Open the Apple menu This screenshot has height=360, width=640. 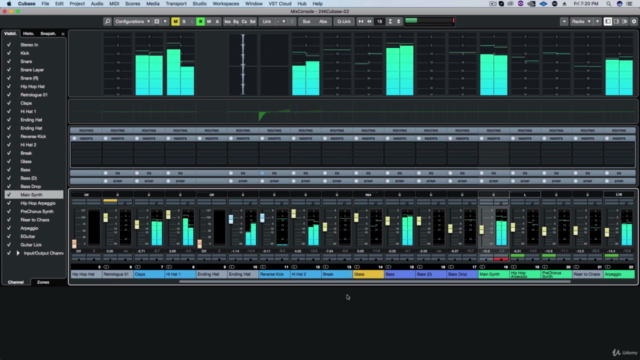pyautogui.click(x=9, y=4)
